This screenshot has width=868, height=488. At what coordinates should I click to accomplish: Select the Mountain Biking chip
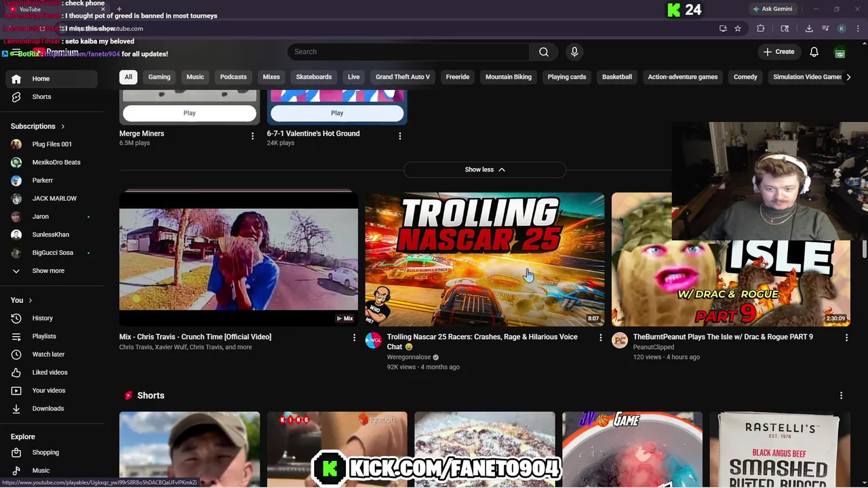pos(509,77)
